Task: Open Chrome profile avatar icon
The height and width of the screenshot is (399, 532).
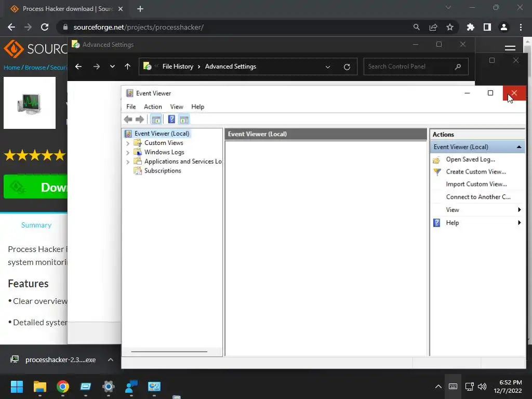Action: pos(504,27)
